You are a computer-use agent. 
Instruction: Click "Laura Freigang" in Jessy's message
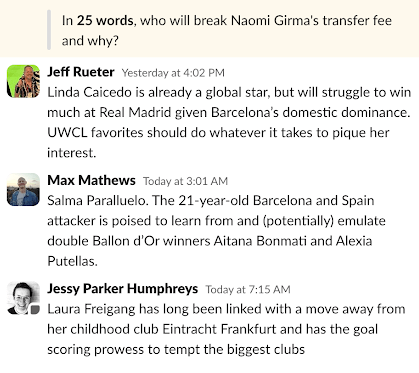point(91,309)
